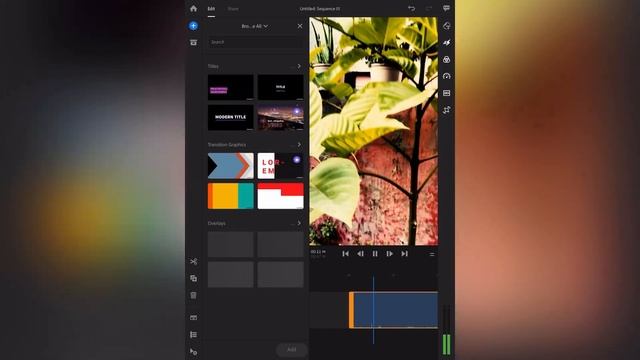
Task: Select the blue arrow transition graphic
Action: 231,166
